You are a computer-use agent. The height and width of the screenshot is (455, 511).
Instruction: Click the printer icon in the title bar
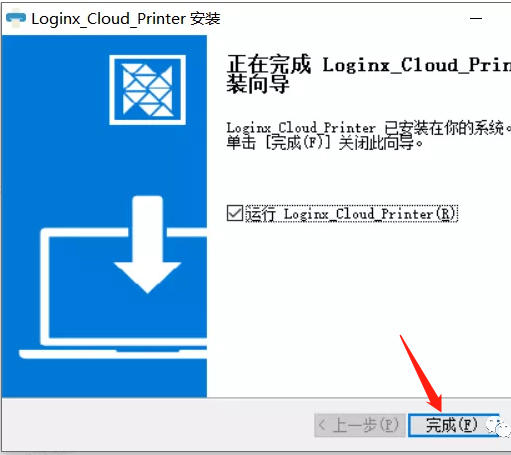coord(16,18)
